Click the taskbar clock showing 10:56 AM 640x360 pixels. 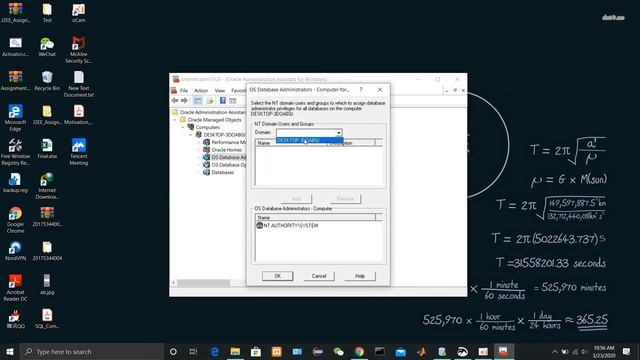point(604,351)
